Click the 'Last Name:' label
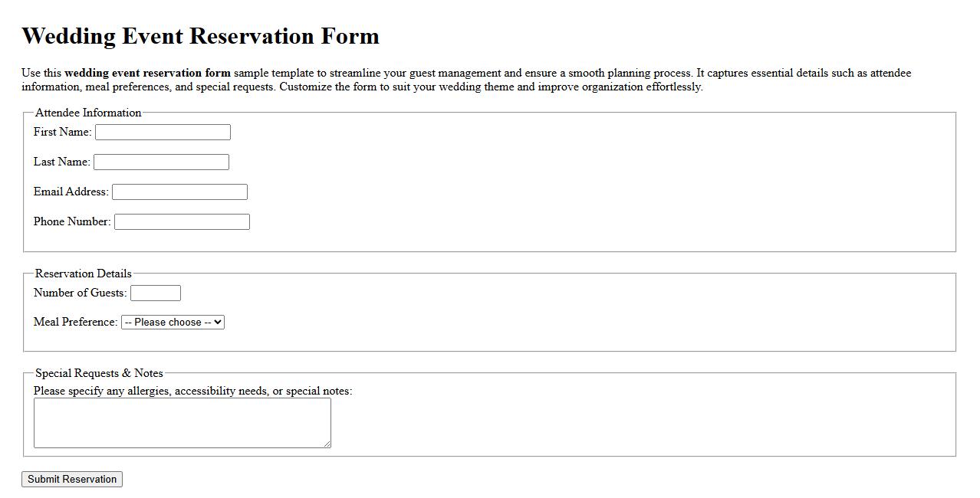This screenshot has width=980, height=498. coord(61,162)
